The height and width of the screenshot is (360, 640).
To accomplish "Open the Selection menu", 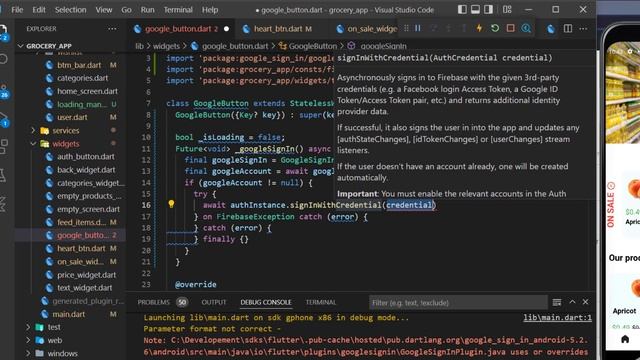I will tap(70, 9).
